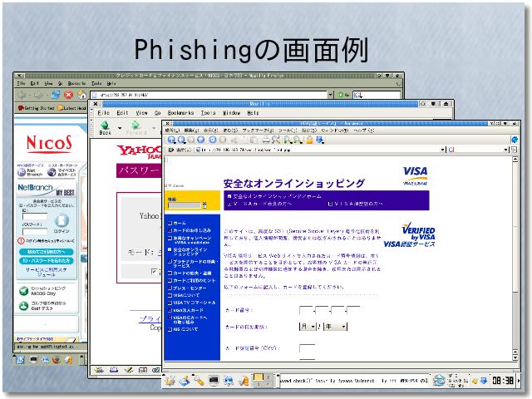The height and width of the screenshot is (399, 532).
Task: Click Zoom In magnifier in Konqueror toolbar
Action: coord(288,140)
